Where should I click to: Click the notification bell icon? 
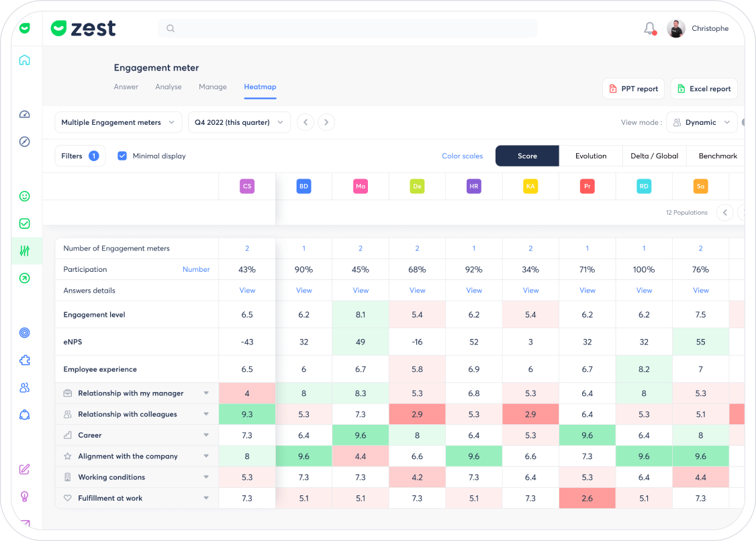click(649, 28)
